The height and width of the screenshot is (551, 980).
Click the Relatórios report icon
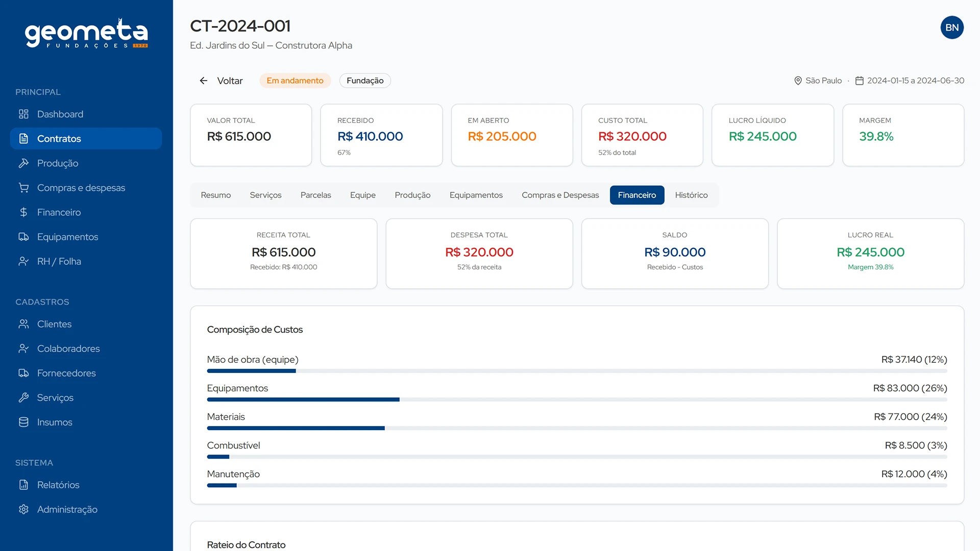coord(23,485)
